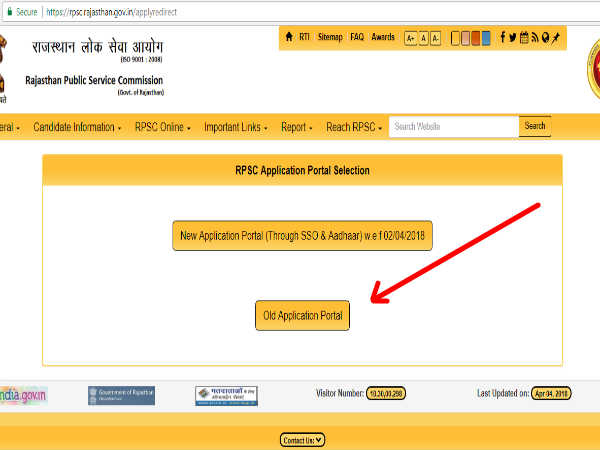Click the Secure padlock site info
This screenshot has width=600, height=450.
22,12
